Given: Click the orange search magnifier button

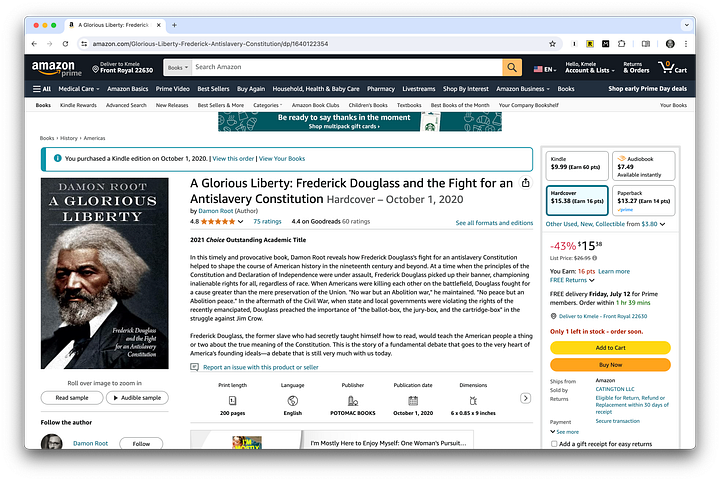Looking at the screenshot, I should (512, 67).
